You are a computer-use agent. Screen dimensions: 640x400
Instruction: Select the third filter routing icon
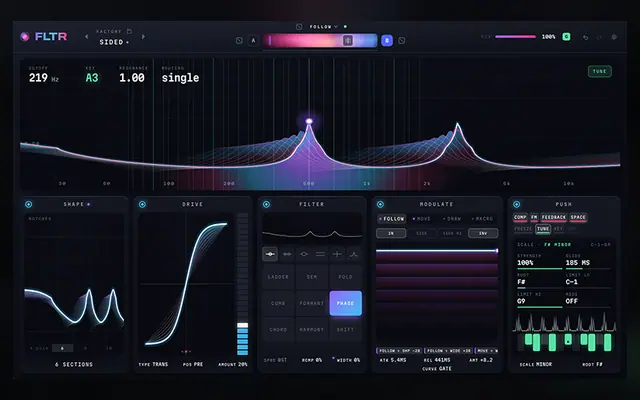point(304,254)
